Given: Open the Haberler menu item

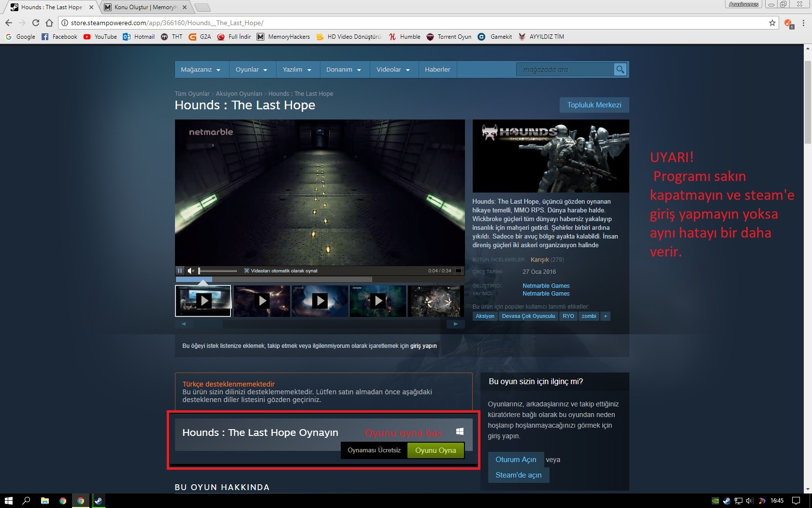Looking at the screenshot, I should coord(437,70).
